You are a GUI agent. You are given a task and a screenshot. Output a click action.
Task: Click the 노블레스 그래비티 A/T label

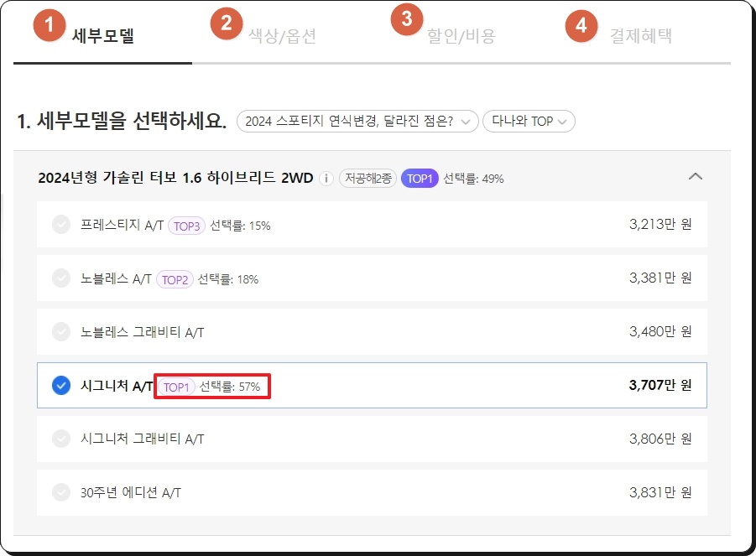(x=143, y=332)
